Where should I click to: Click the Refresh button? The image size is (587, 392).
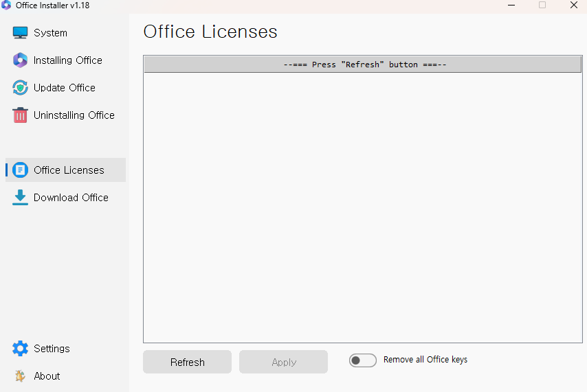pyautogui.click(x=187, y=362)
